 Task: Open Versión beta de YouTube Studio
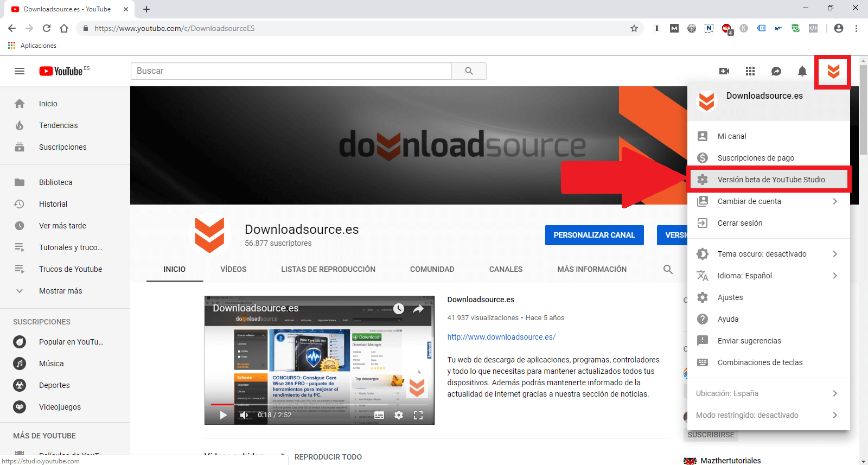[x=769, y=180]
